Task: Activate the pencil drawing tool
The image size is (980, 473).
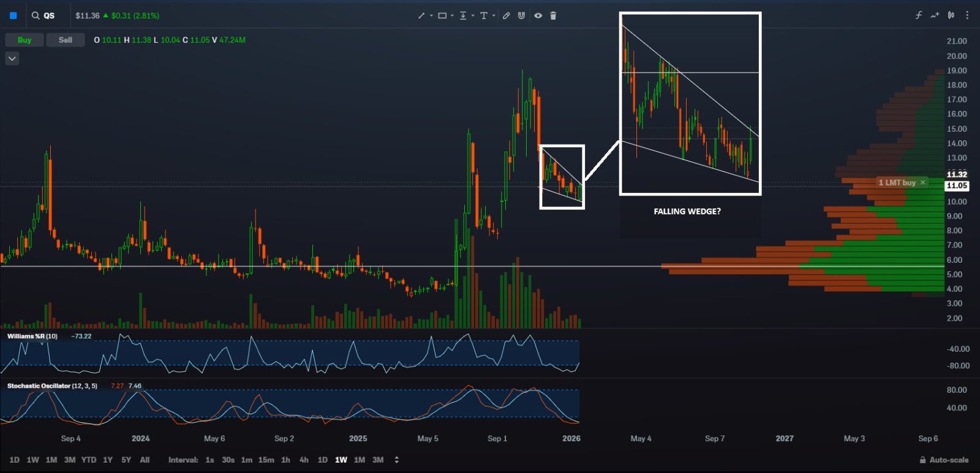Action: point(507,16)
